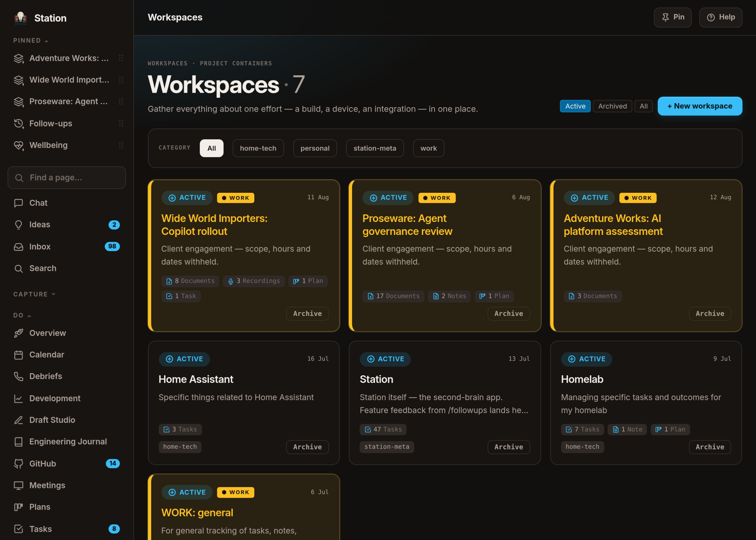Open the Homelab workspace title
The height and width of the screenshot is (540, 756).
coord(582,379)
